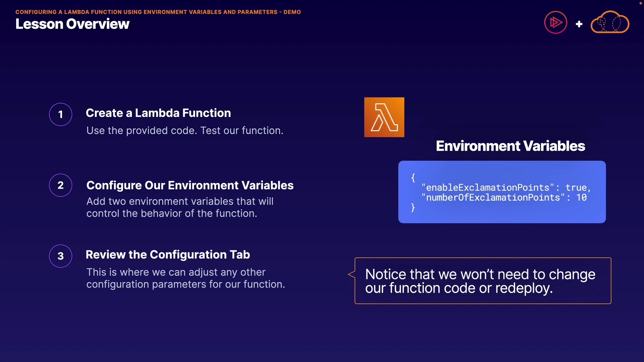Click the orange course title header text

coord(158,12)
